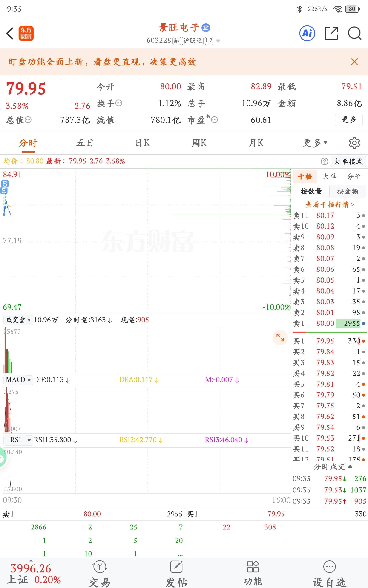Toggle 大单模式
Screen dimensions: 368x588
coord(348,161)
